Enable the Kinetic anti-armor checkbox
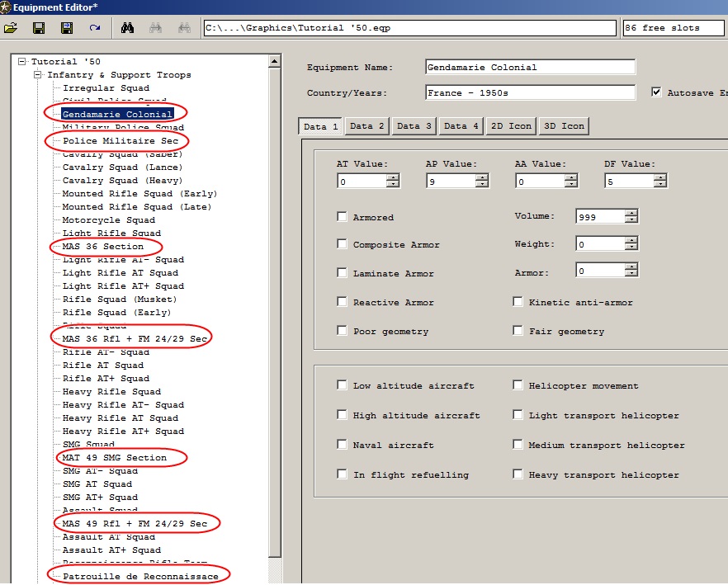The height and width of the screenshot is (585, 728). click(x=518, y=301)
